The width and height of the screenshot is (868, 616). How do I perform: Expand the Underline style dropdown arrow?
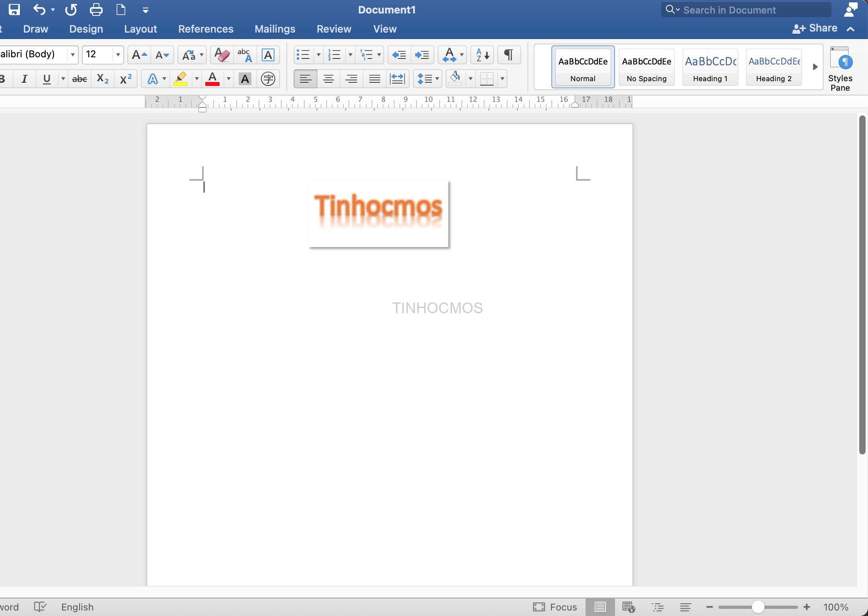coord(63,79)
